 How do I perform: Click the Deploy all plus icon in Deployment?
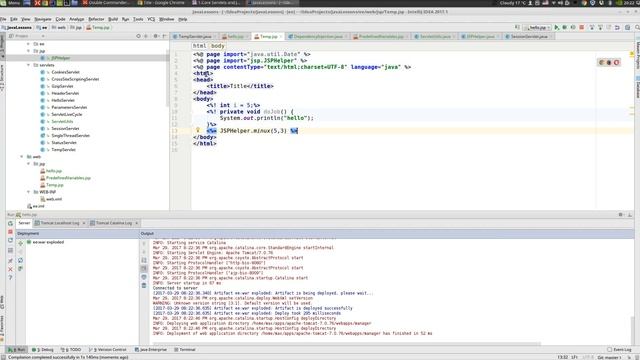(20, 243)
